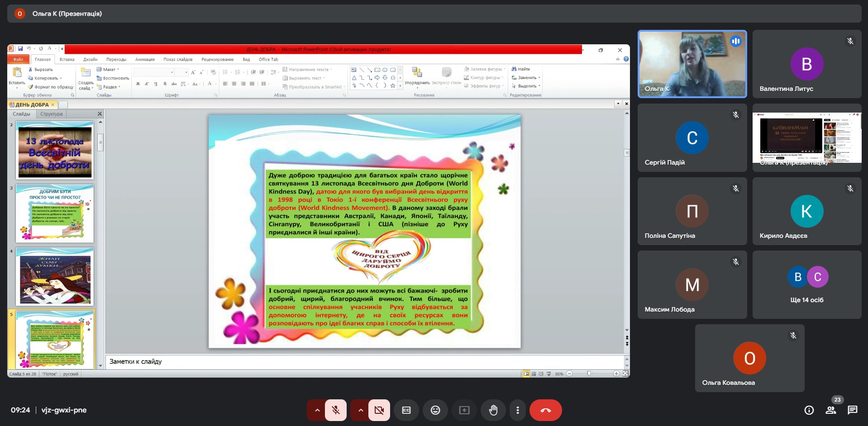Adjust the PowerPoint zoom slider
Image resolution: width=868 pixels, height=426 pixels.
[x=589, y=374]
